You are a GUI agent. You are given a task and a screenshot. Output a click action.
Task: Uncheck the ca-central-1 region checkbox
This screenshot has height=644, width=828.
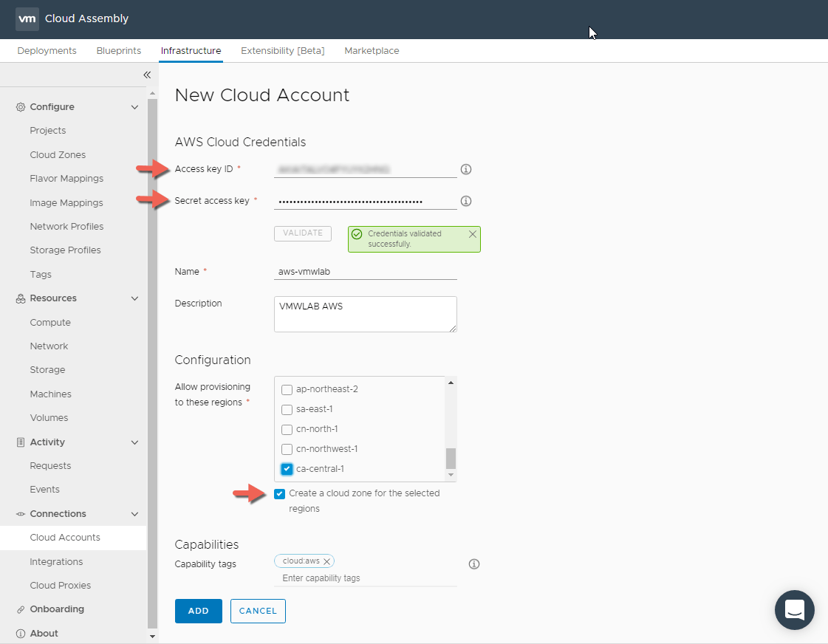[x=287, y=469]
